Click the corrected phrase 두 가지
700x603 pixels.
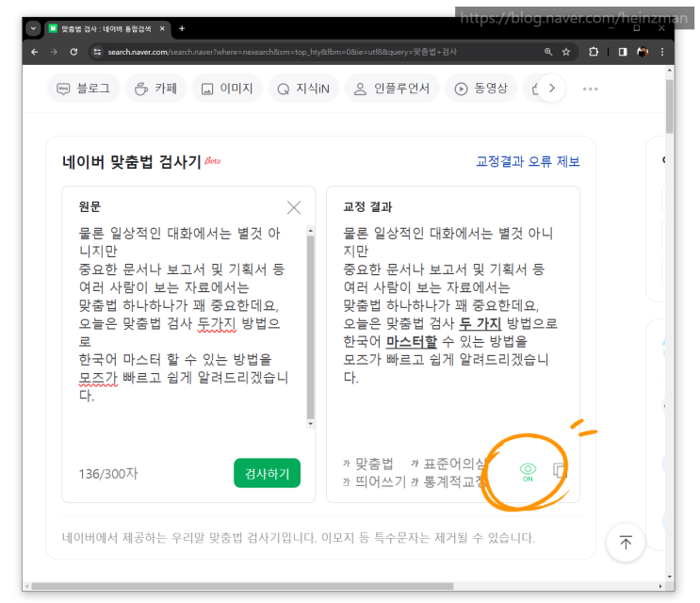tap(480, 323)
